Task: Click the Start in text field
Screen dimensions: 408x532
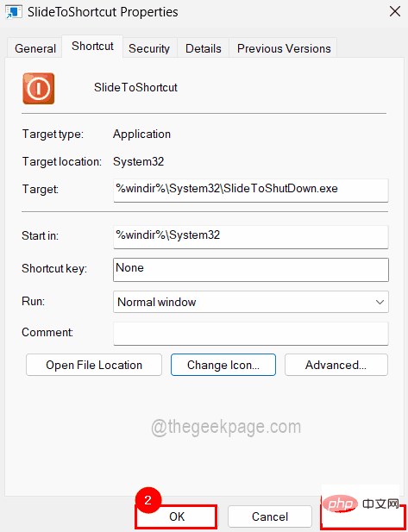Action: pyautogui.click(x=251, y=237)
